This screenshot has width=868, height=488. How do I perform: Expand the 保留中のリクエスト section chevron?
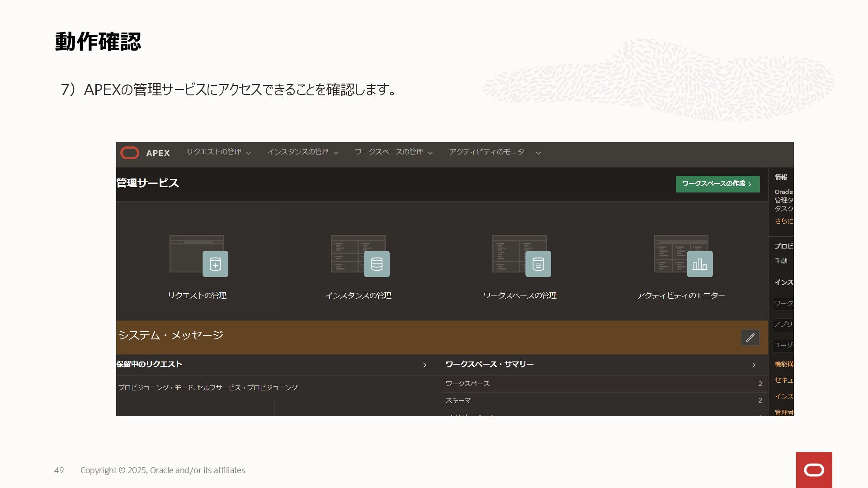(x=425, y=365)
